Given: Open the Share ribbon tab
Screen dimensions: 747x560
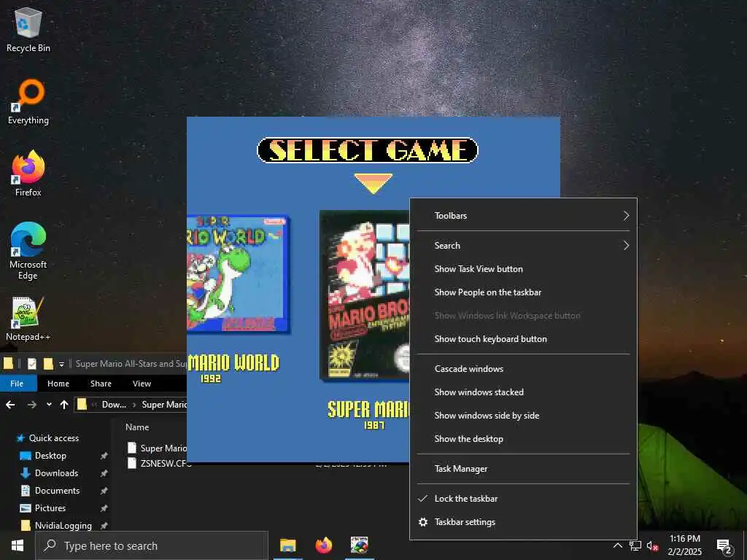Looking at the screenshot, I should click(101, 384).
